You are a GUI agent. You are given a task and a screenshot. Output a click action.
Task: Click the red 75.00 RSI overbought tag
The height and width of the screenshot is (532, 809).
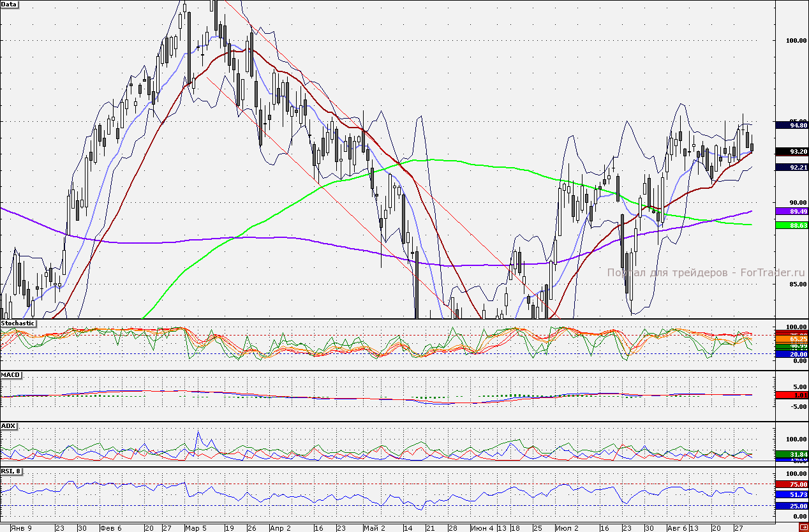coord(791,485)
